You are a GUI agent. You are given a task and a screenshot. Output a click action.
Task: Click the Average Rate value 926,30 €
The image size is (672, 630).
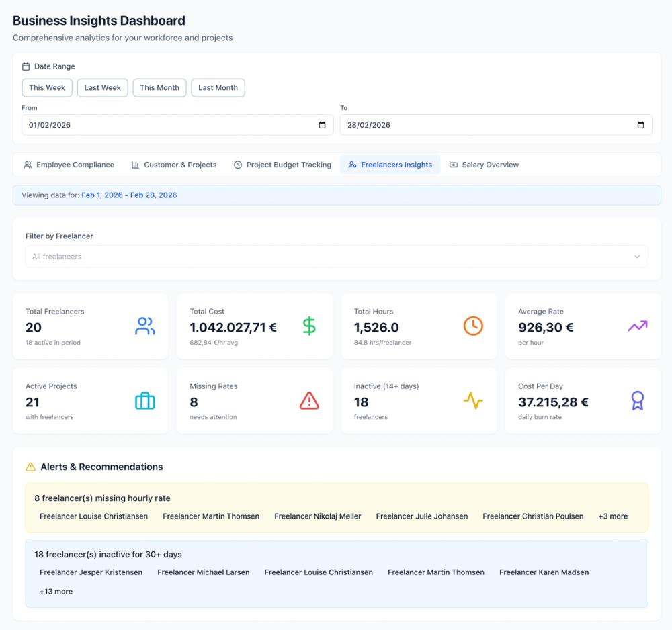click(546, 328)
